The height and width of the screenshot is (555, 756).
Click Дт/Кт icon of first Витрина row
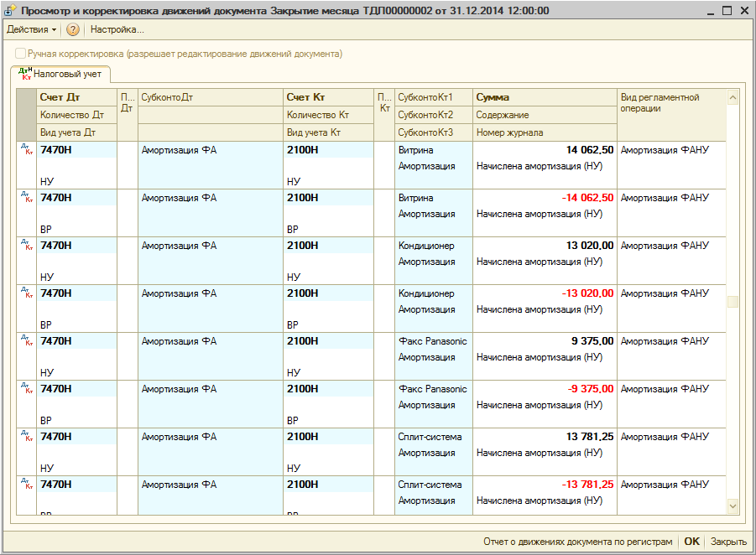26,150
